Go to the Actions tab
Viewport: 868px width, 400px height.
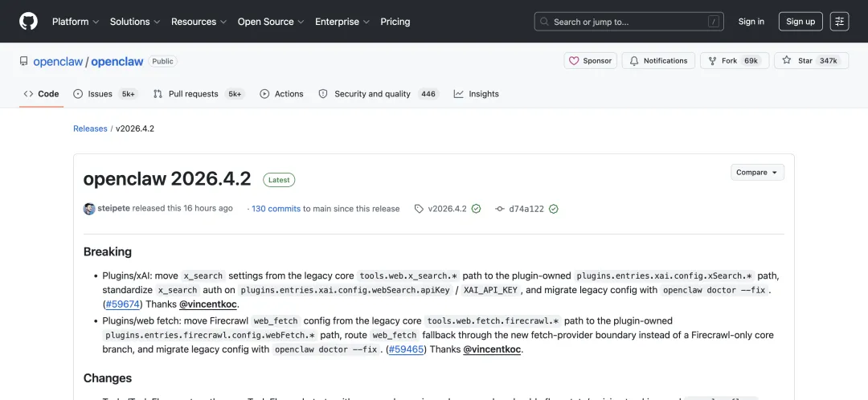pos(281,94)
